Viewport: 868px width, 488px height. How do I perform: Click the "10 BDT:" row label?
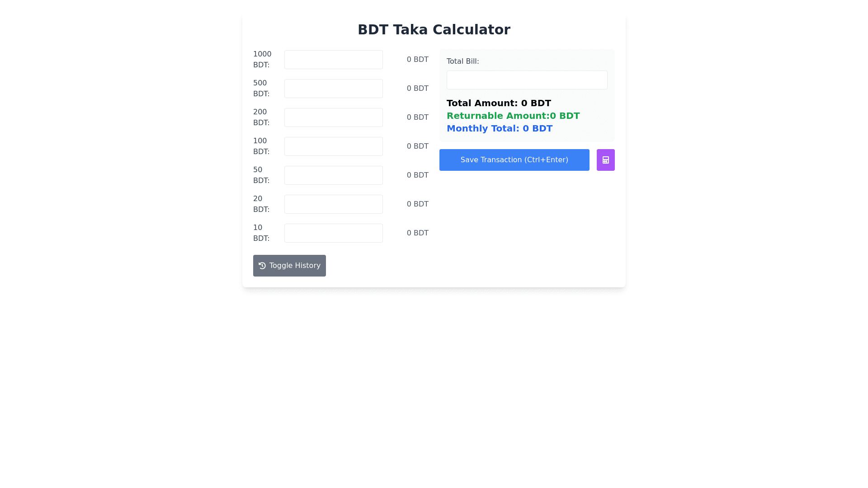261,233
